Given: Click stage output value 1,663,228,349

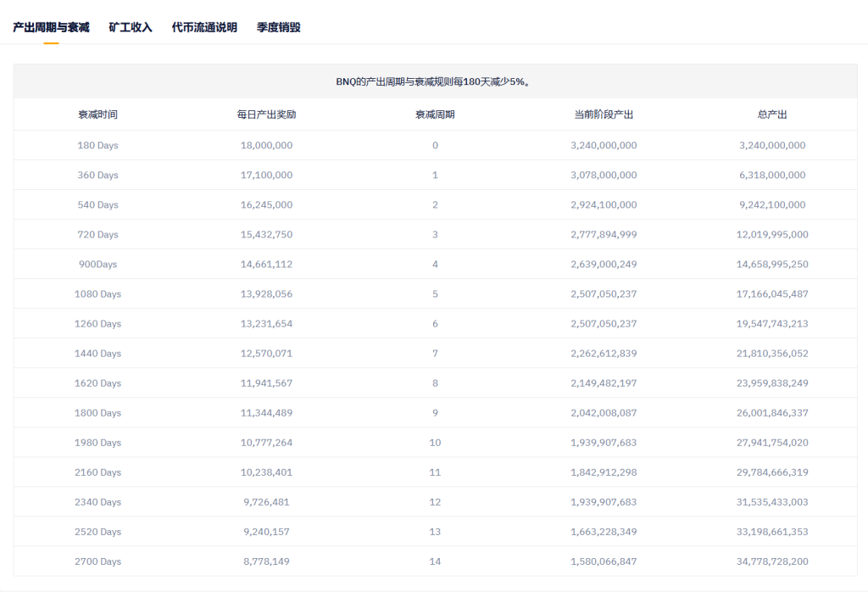Looking at the screenshot, I should coord(604,532).
